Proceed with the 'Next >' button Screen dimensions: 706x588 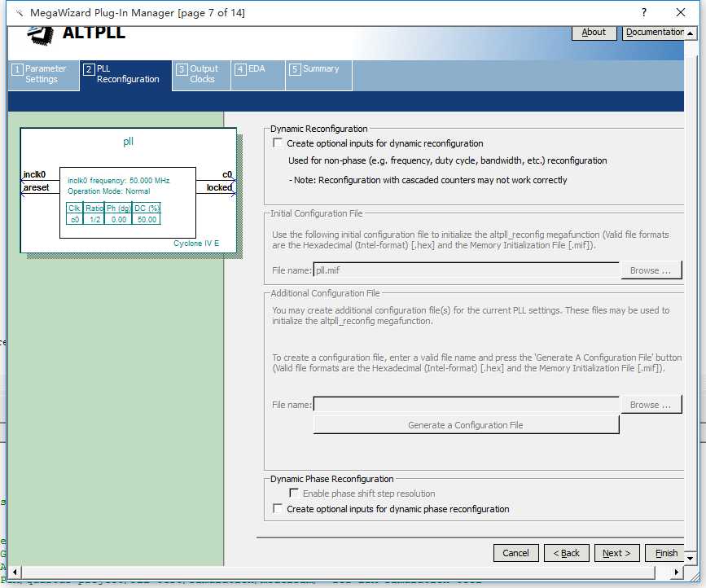[x=617, y=553]
